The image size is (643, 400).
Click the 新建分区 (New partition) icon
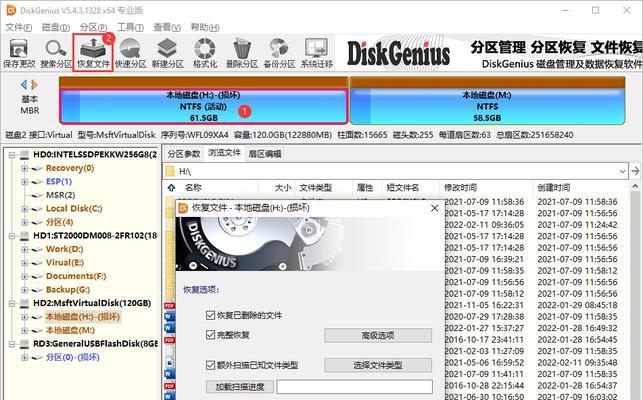[x=167, y=53]
